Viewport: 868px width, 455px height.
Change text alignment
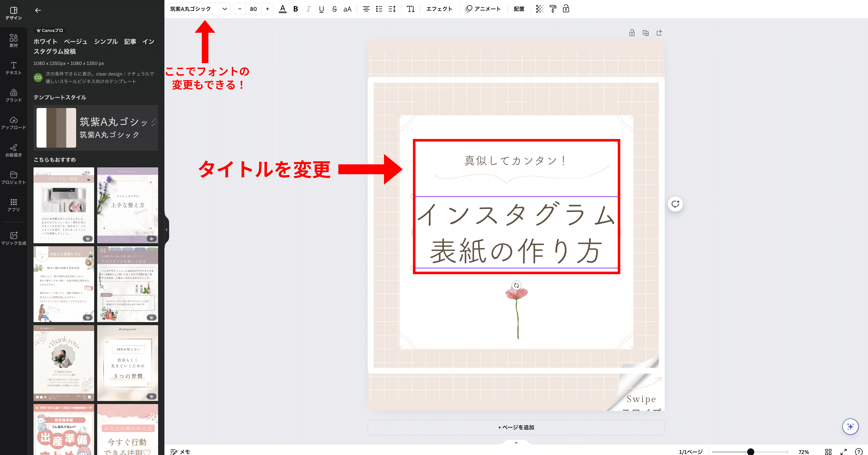pyautogui.click(x=366, y=9)
